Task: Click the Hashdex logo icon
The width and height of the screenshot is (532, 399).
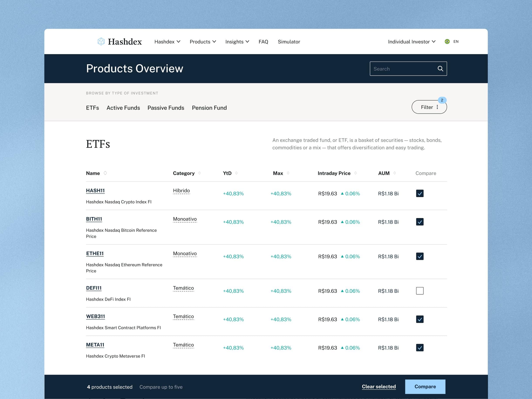Action: pyautogui.click(x=101, y=42)
